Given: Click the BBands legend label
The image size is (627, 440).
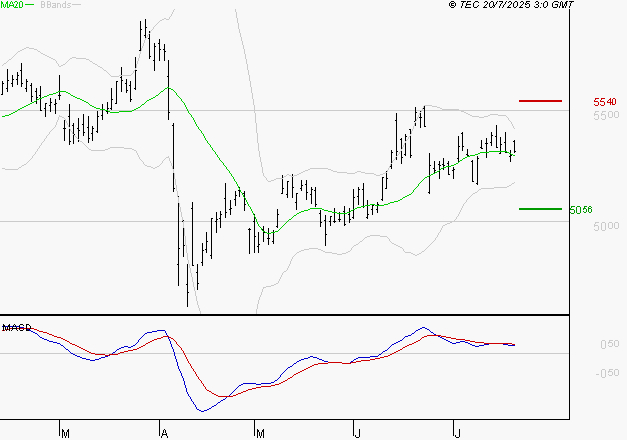Looking at the screenshot, I should [x=56, y=4].
